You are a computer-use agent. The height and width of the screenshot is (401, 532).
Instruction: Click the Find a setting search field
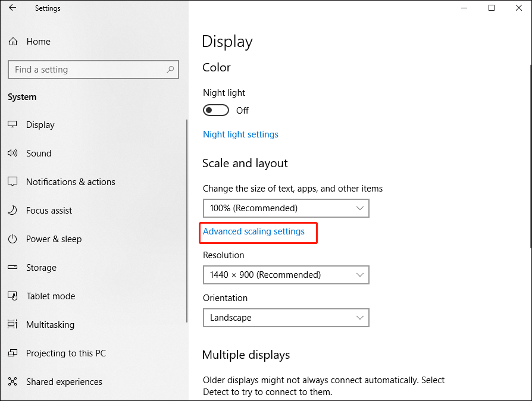(93, 70)
